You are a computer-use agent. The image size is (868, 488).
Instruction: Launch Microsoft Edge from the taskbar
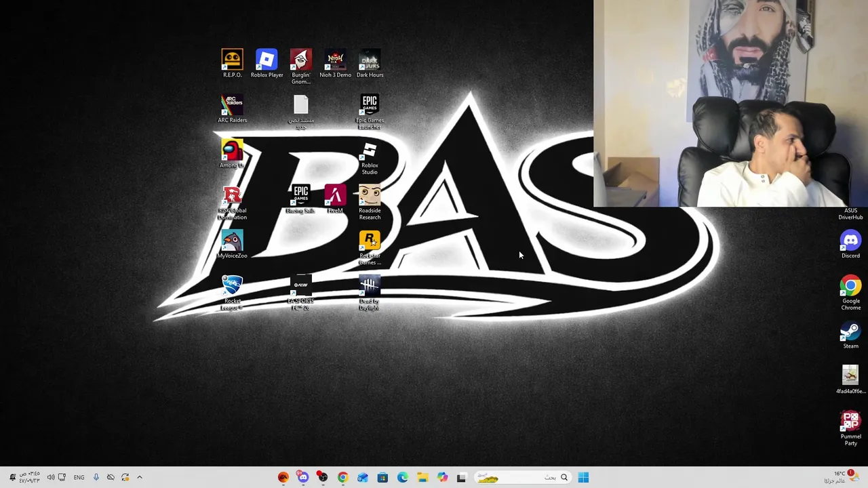[402, 477]
